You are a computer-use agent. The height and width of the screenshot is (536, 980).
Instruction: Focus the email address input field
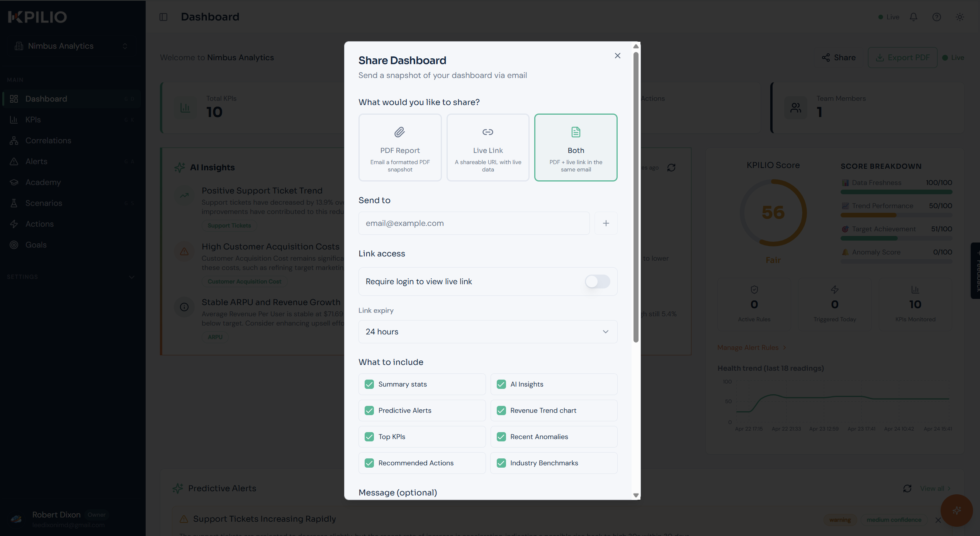[x=474, y=223]
